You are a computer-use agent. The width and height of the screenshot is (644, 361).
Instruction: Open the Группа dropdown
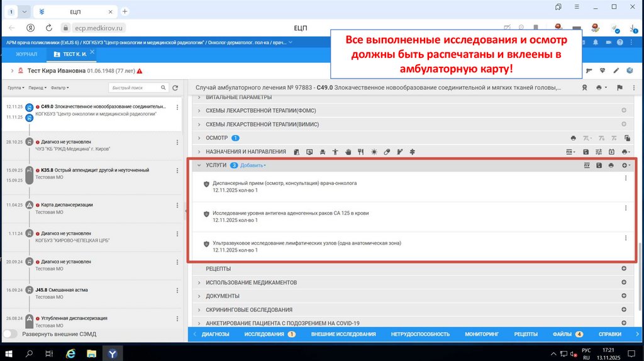click(16, 88)
